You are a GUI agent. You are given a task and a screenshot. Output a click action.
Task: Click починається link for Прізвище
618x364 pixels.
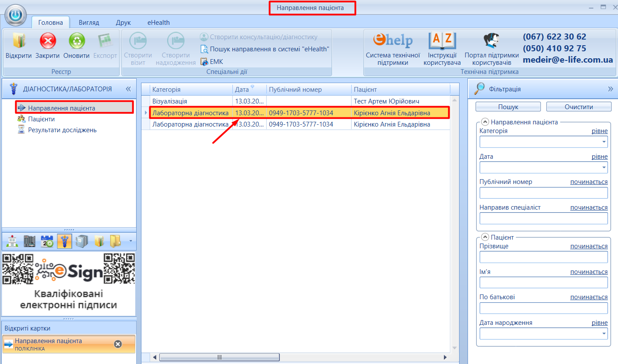pyautogui.click(x=589, y=246)
